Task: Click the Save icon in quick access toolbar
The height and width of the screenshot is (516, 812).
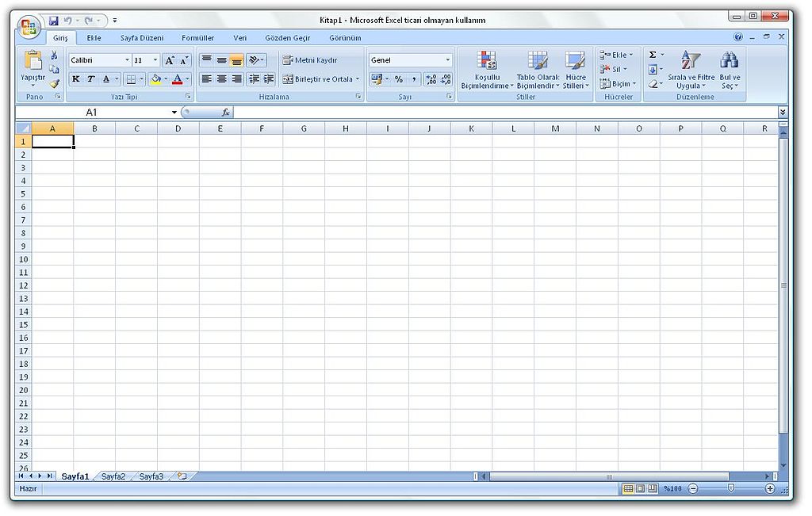Action: click(53, 21)
